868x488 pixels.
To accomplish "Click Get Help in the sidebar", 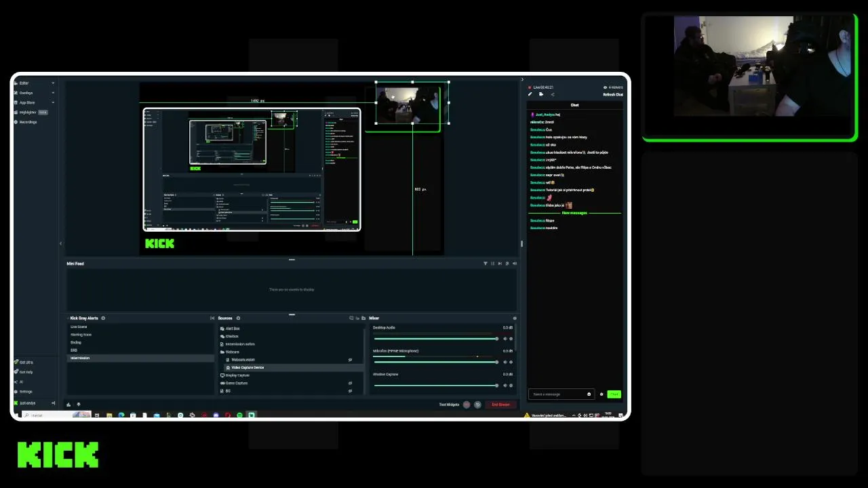I will tap(26, 372).
